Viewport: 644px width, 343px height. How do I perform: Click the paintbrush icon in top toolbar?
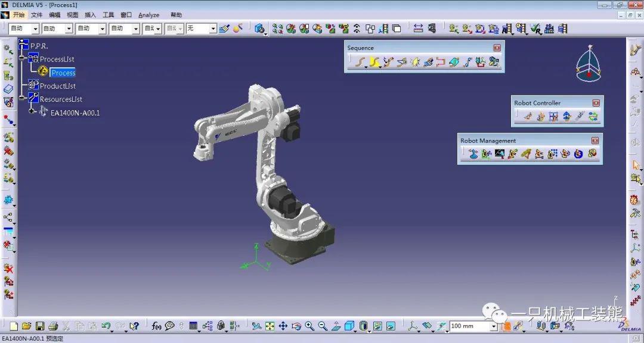(224, 29)
